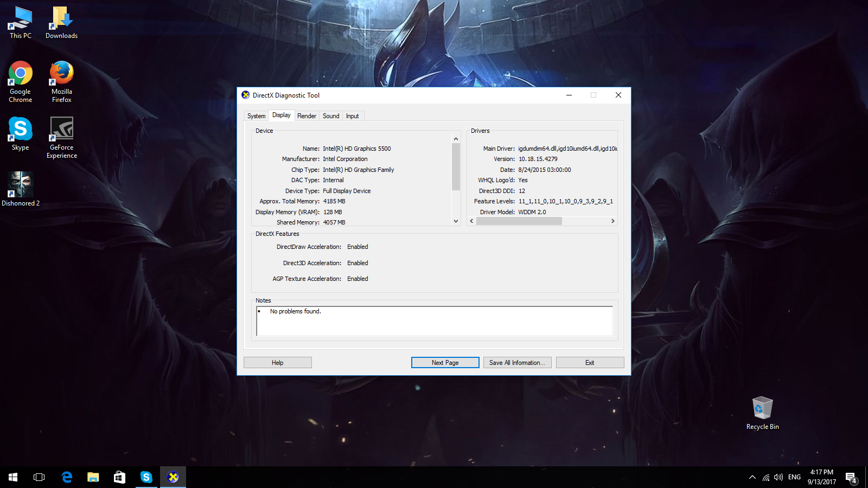Screen dimensions: 868x488
Task: Open File Explorer from the taskbar
Action: pos(93,477)
